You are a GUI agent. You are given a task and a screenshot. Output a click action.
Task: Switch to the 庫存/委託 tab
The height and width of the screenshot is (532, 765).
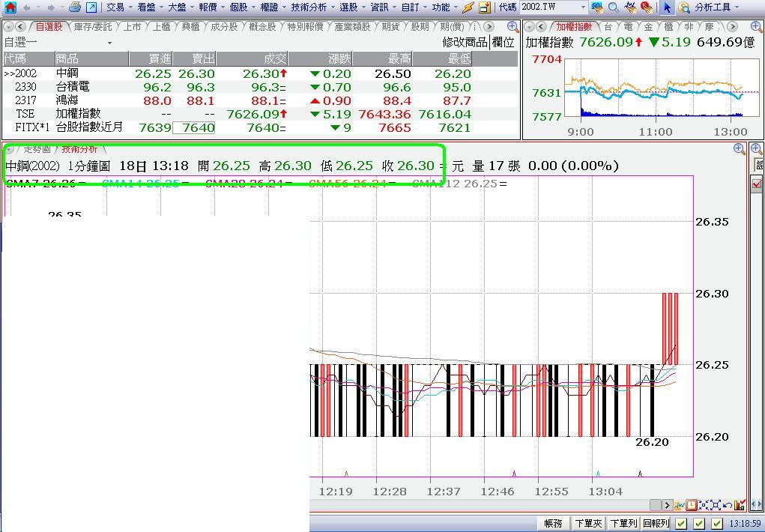(93, 27)
